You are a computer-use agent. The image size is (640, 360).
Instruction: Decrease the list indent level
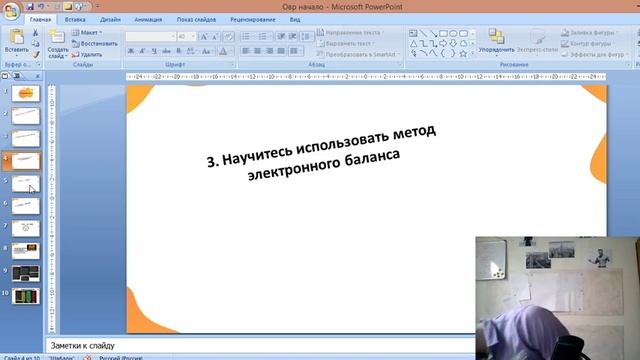281,37
